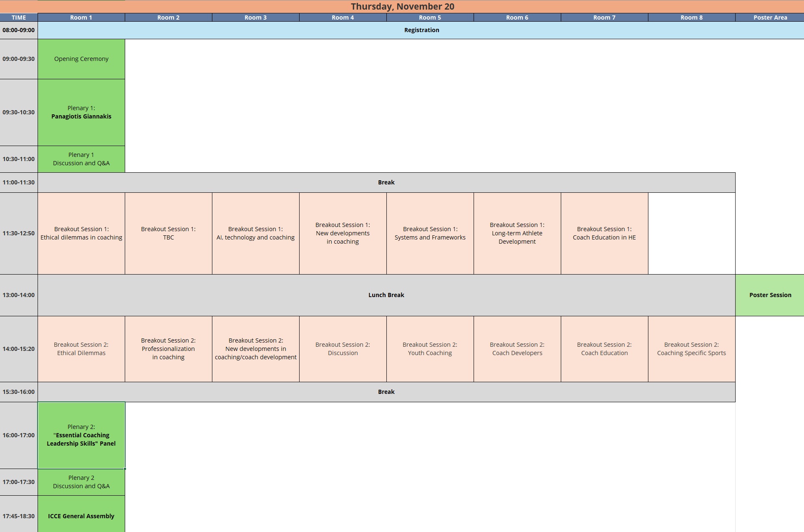Click the Coaching Specific Sports session cell
The height and width of the screenshot is (532, 804).
click(691, 349)
